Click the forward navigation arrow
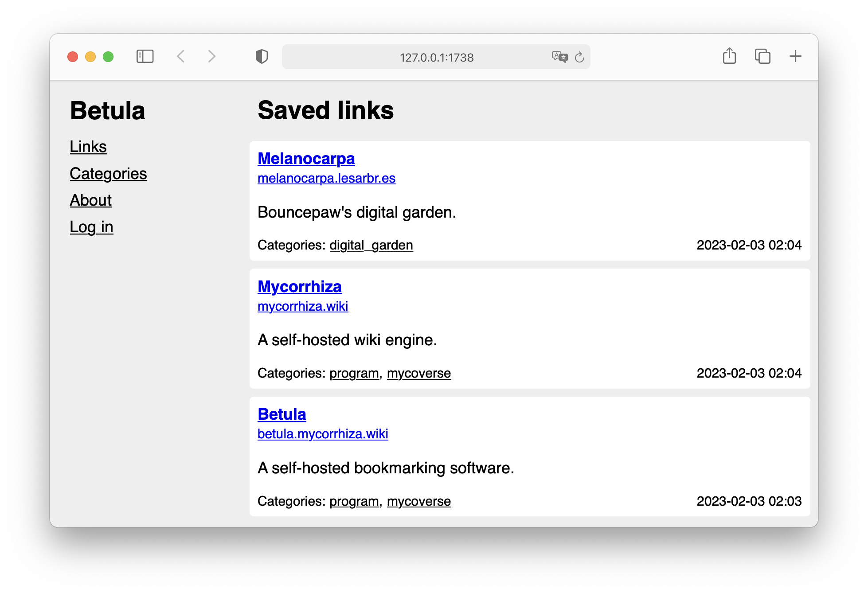 pos(212,57)
